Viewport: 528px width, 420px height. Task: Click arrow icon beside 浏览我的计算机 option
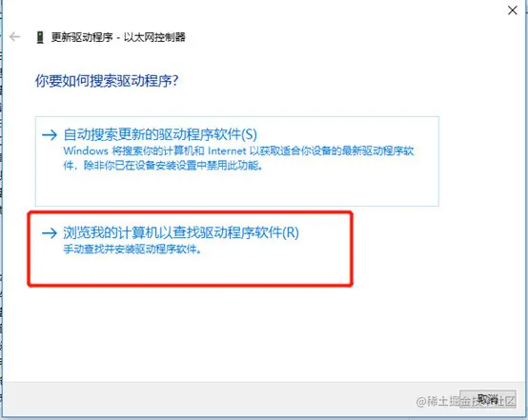50,233
